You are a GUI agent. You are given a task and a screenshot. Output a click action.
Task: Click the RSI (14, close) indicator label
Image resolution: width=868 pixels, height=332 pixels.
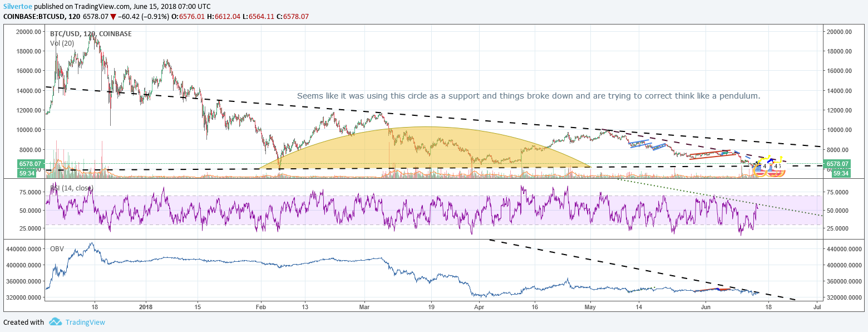[72, 188]
